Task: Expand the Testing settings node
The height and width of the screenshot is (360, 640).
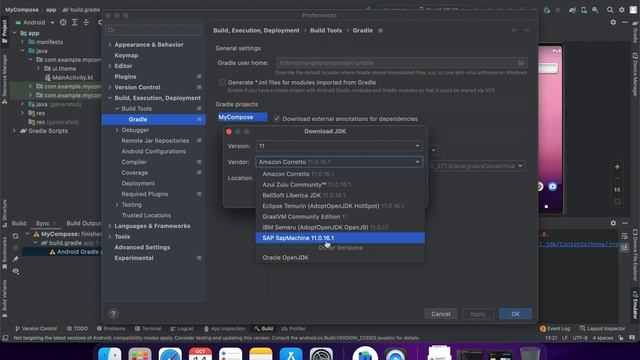Action: (117, 204)
